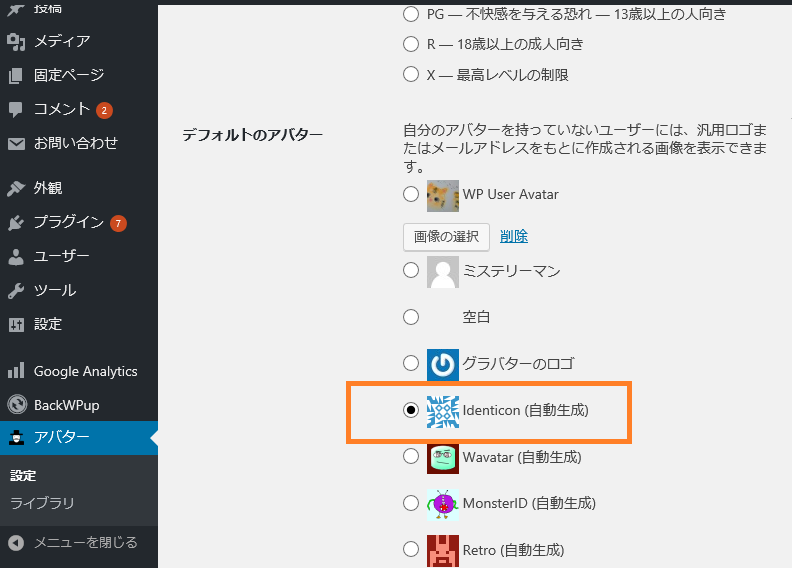Select the Wavatar (自動生成) radio option
This screenshot has height=568, width=794.
tap(411, 456)
